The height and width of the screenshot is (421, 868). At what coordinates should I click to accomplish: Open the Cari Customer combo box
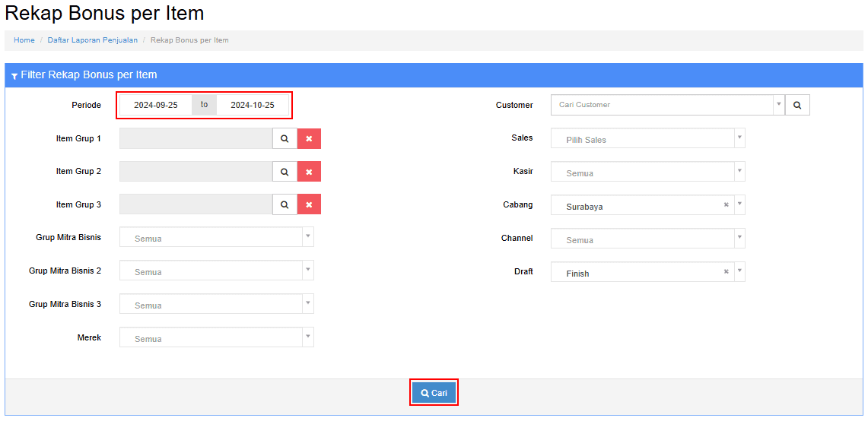662,105
